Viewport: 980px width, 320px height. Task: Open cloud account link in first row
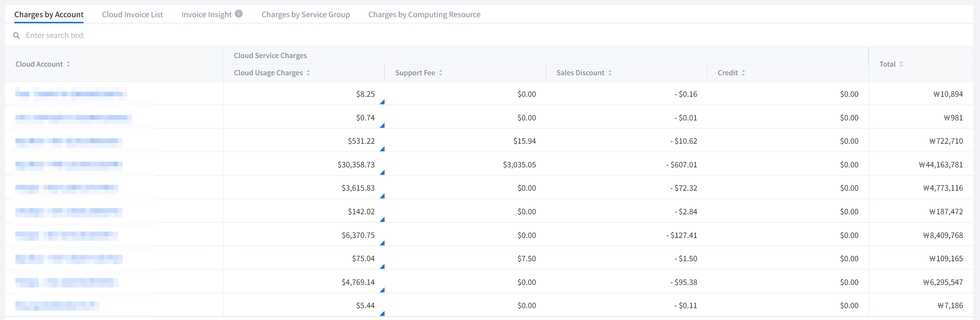pos(71,94)
